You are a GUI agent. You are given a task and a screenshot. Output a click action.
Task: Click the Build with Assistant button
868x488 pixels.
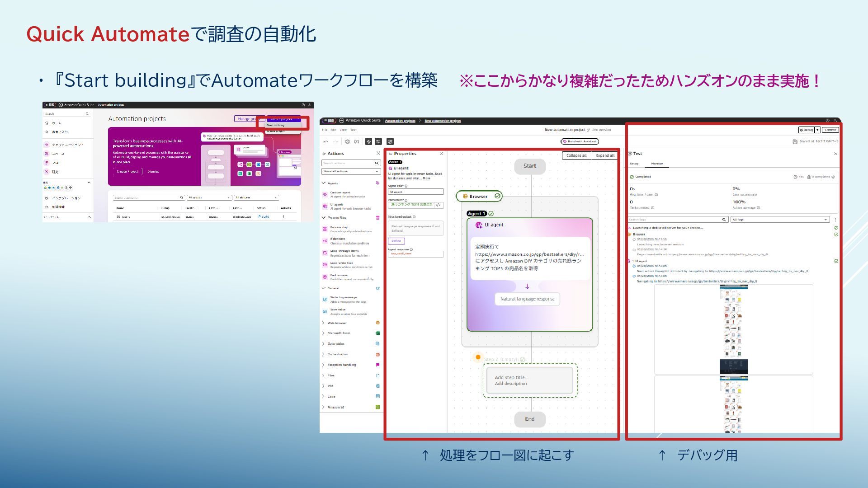[x=580, y=142]
